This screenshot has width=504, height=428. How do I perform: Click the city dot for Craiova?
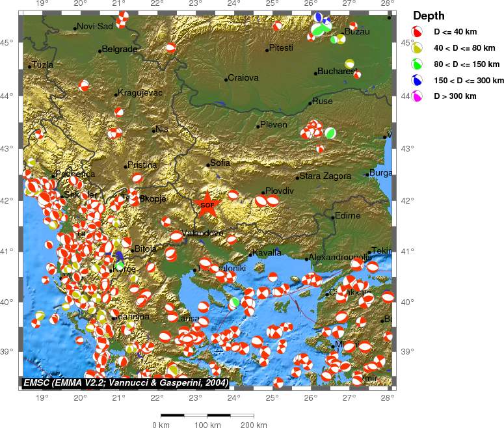(226, 80)
